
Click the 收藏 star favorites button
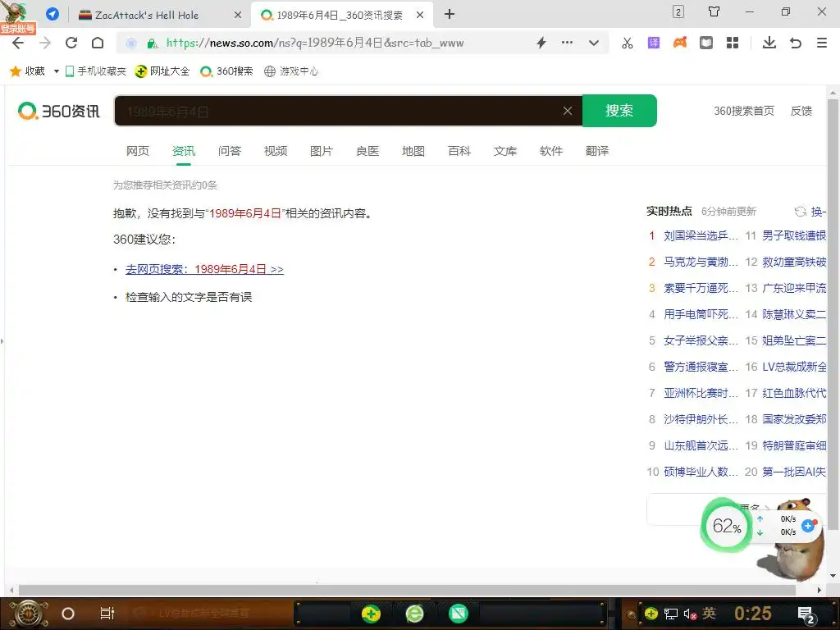[x=27, y=71]
